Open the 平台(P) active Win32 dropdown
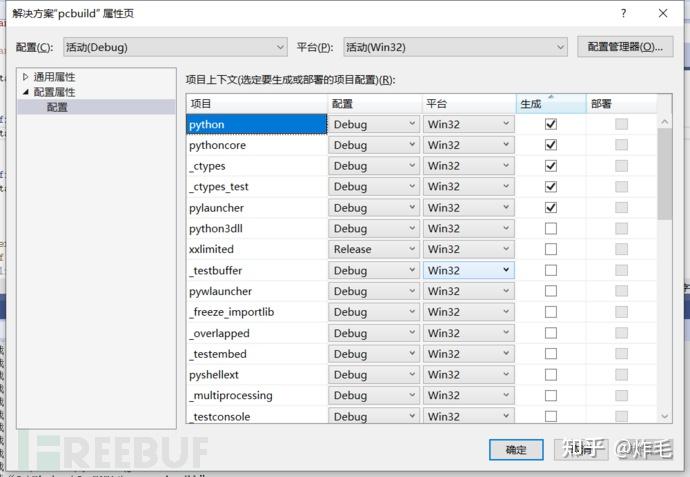690x477 pixels. pyautogui.click(x=455, y=47)
